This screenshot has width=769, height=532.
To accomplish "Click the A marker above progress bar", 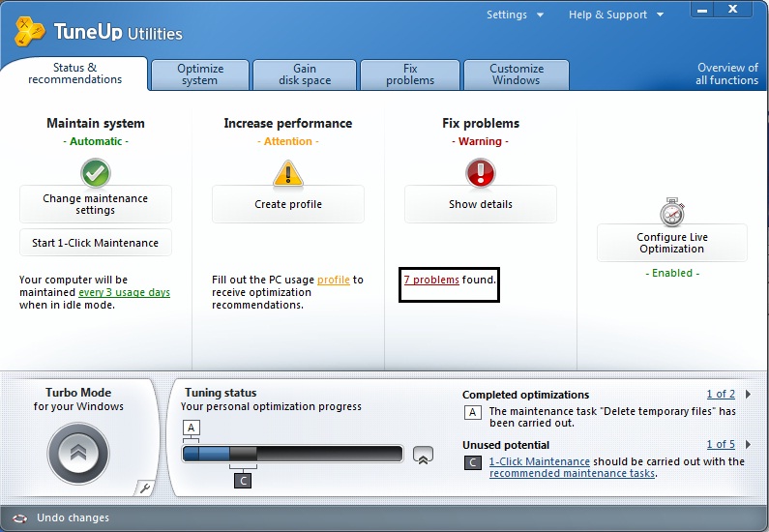I will click(192, 428).
